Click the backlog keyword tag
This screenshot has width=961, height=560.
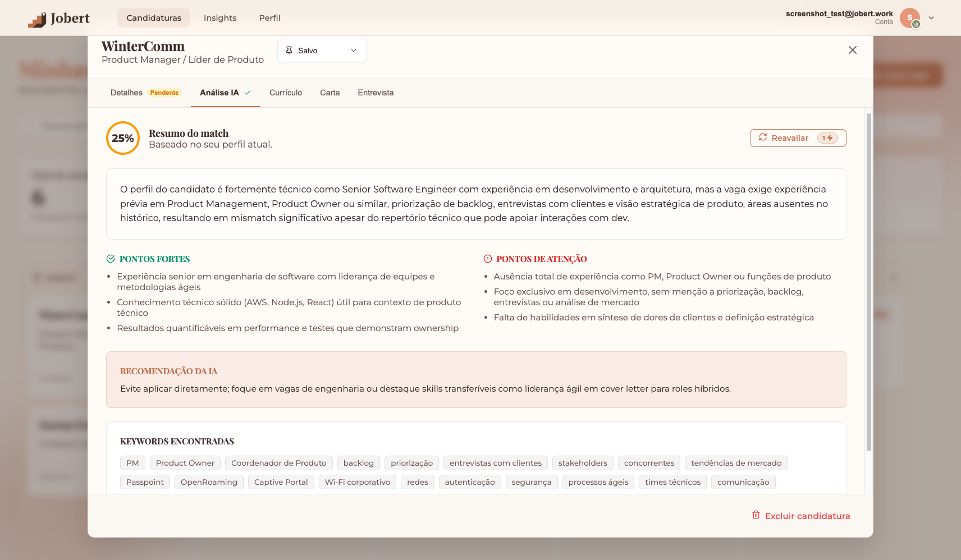pyautogui.click(x=359, y=463)
